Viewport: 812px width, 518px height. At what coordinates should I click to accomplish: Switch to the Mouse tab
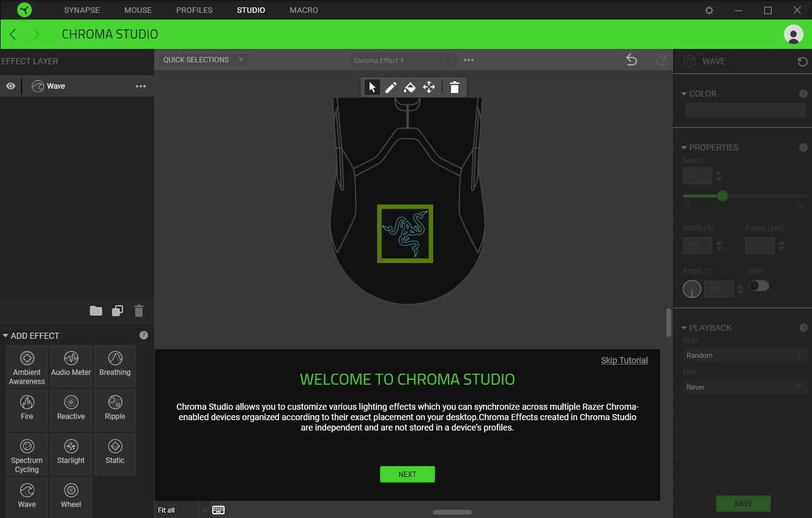[138, 10]
